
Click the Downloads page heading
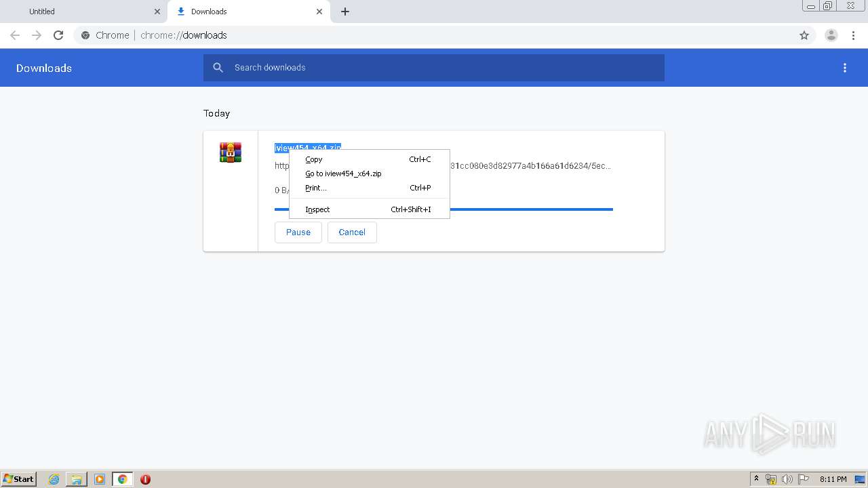pyautogui.click(x=44, y=68)
